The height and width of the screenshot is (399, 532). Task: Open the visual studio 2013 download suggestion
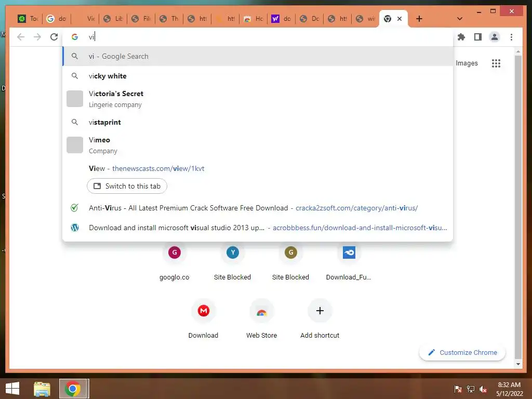[258, 228]
